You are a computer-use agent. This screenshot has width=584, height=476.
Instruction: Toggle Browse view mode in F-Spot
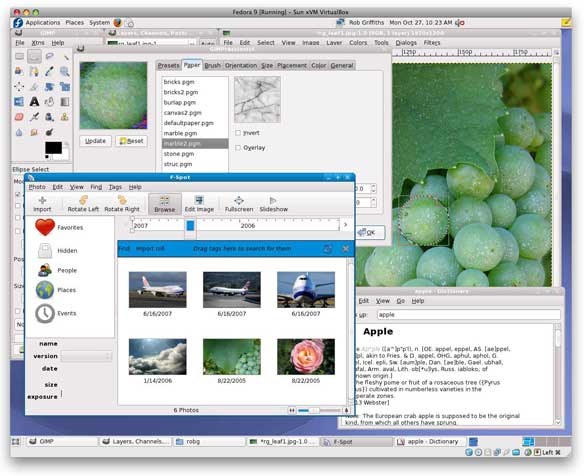[165, 204]
